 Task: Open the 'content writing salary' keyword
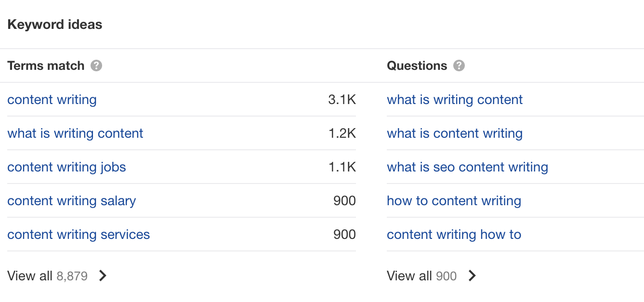tap(71, 201)
